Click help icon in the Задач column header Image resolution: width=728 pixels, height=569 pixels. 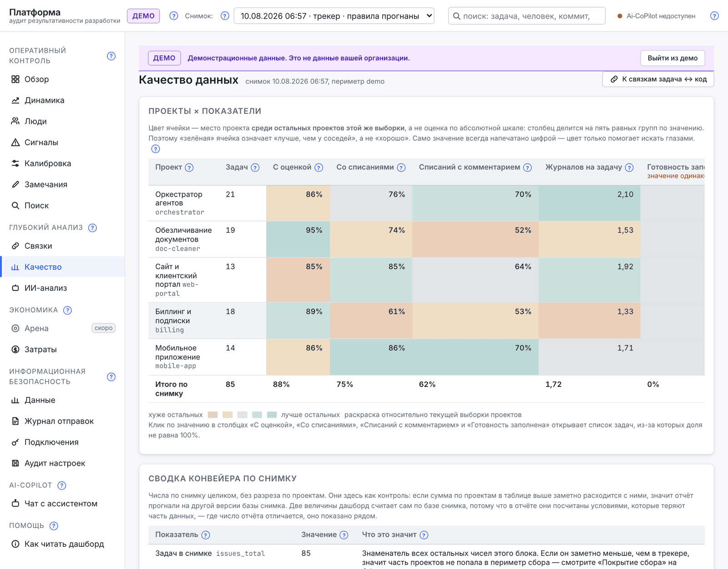[x=255, y=168]
